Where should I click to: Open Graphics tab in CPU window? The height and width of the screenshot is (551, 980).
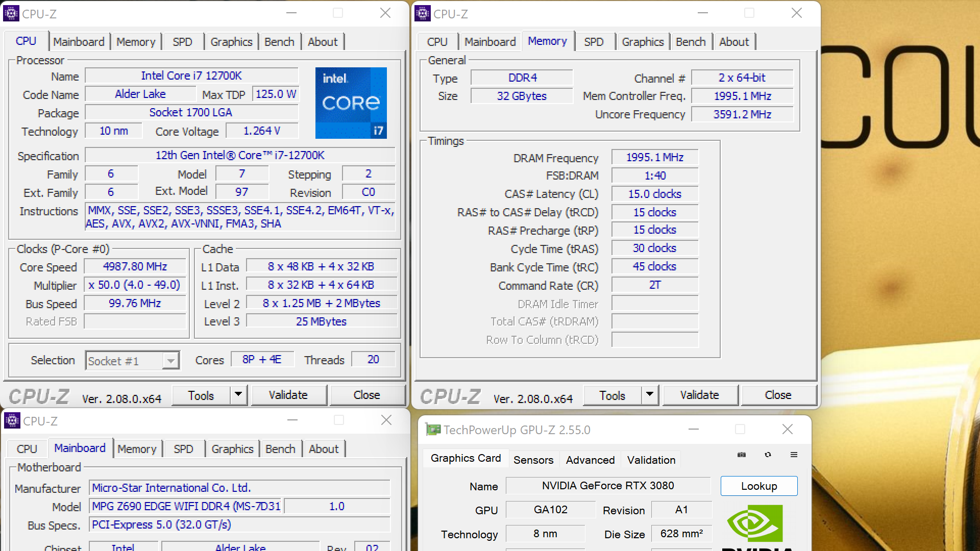(x=231, y=42)
